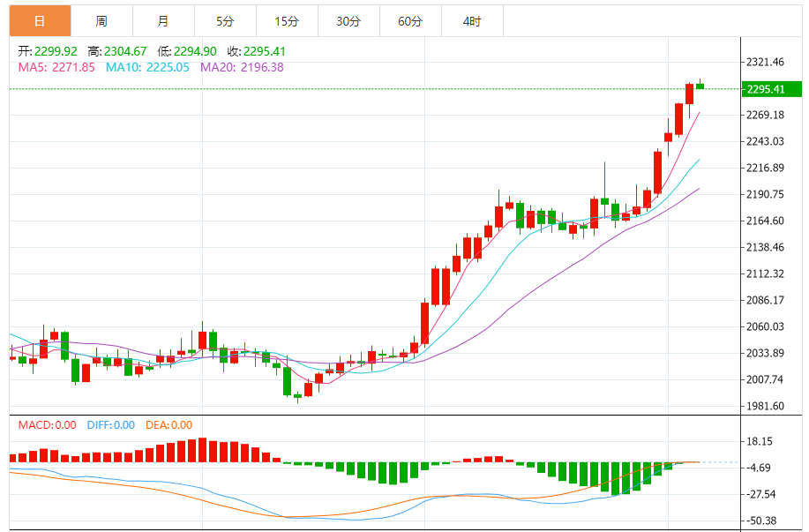Click the 2164.60 price axis label
This screenshot has width=809, height=532.
point(765,221)
